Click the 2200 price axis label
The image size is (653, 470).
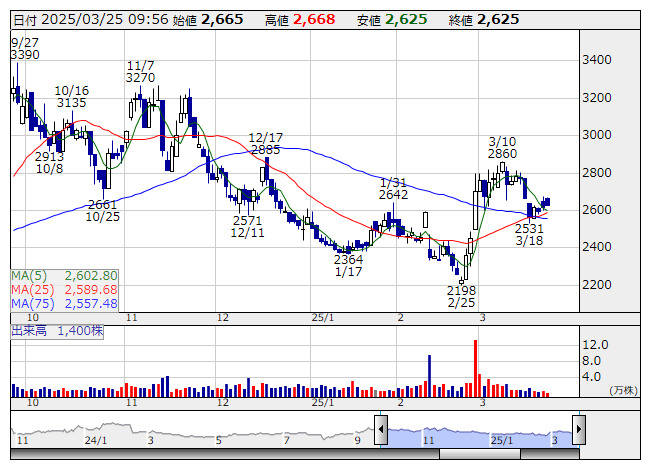point(597,285)
